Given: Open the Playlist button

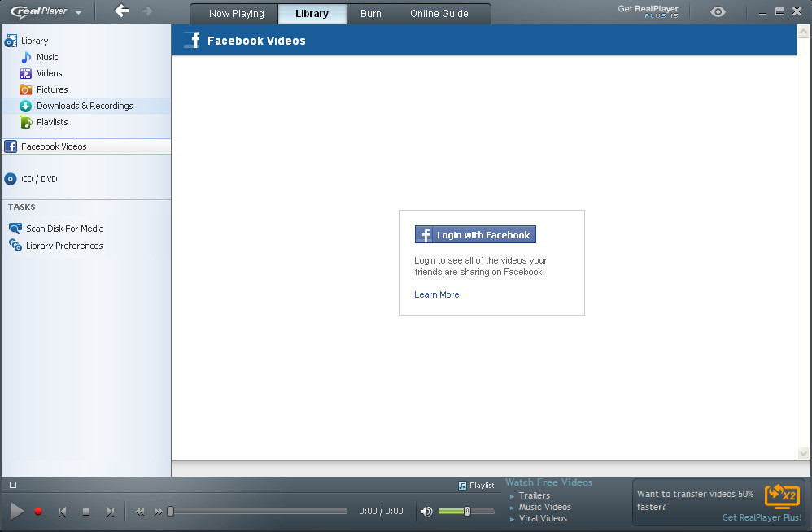Looking at the screenshot, I should (476, 486).
